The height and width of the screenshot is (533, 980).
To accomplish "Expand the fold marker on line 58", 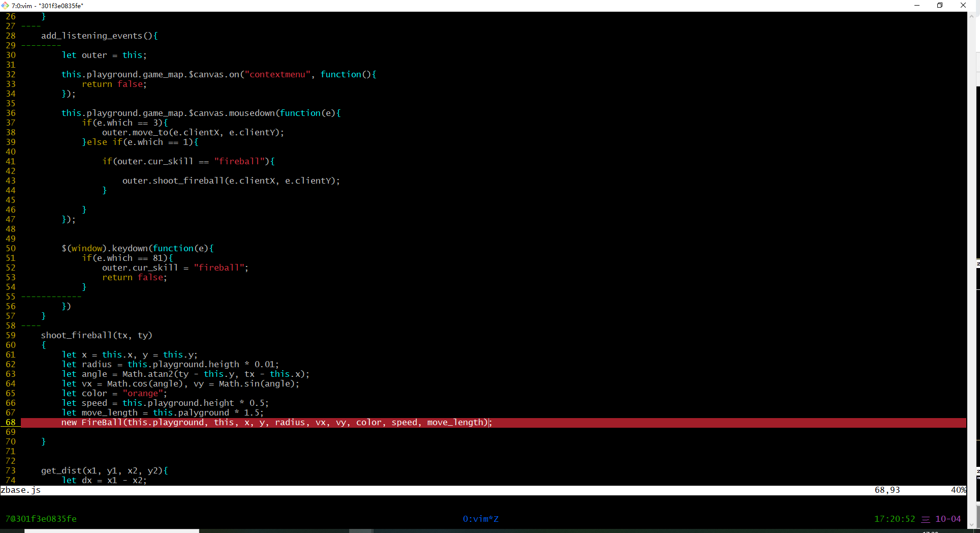I will 30,326.
